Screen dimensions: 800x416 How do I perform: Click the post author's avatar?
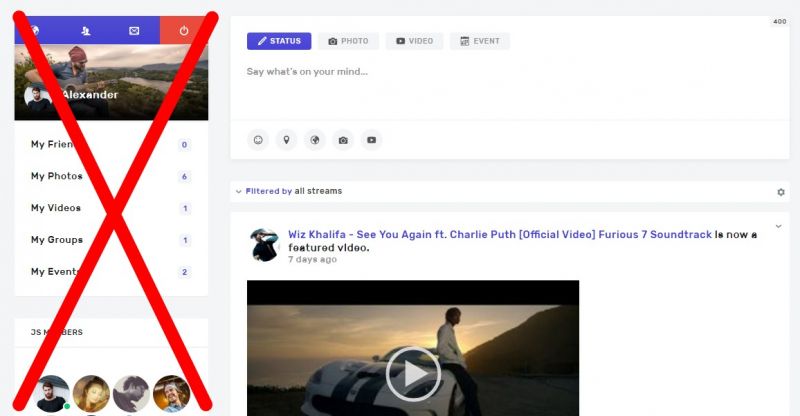[264, 245]
